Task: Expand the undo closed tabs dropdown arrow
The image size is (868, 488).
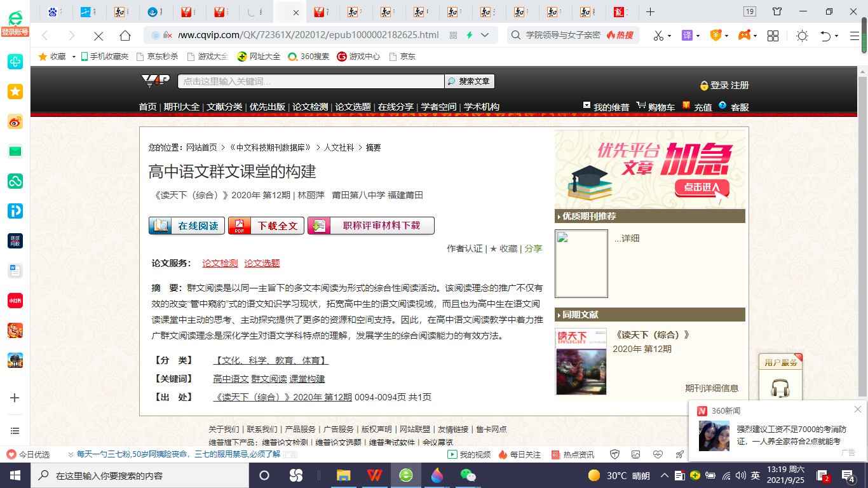Action: coord(837,36)
